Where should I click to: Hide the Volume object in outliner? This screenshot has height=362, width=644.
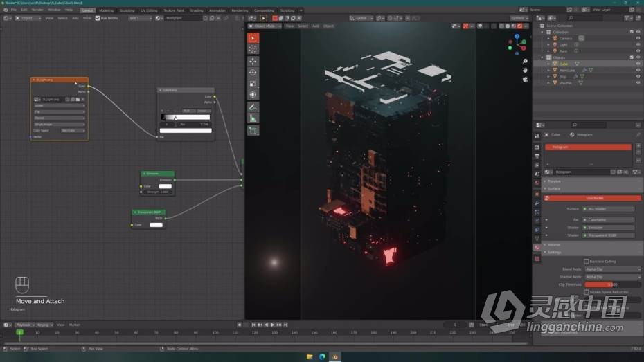point(638,83)
